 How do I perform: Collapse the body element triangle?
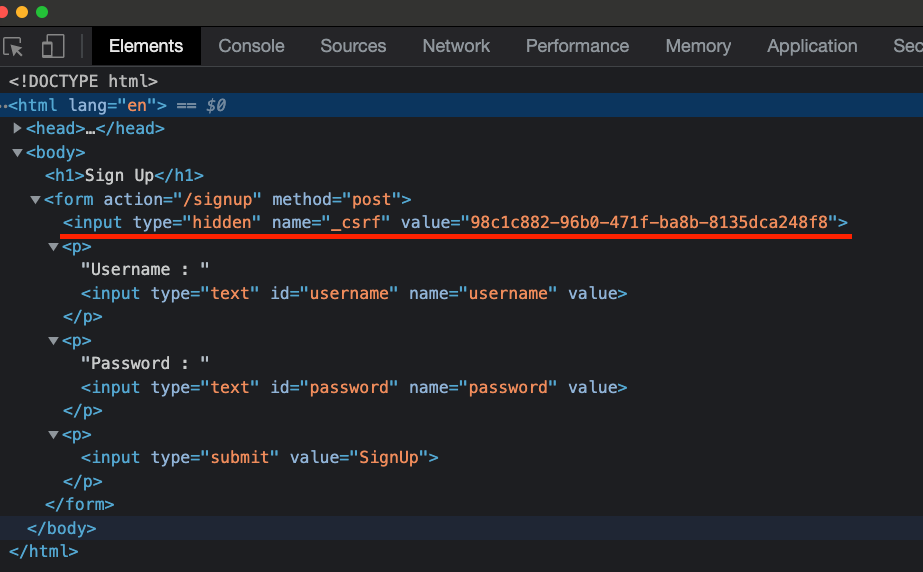[x=17, y=152]
